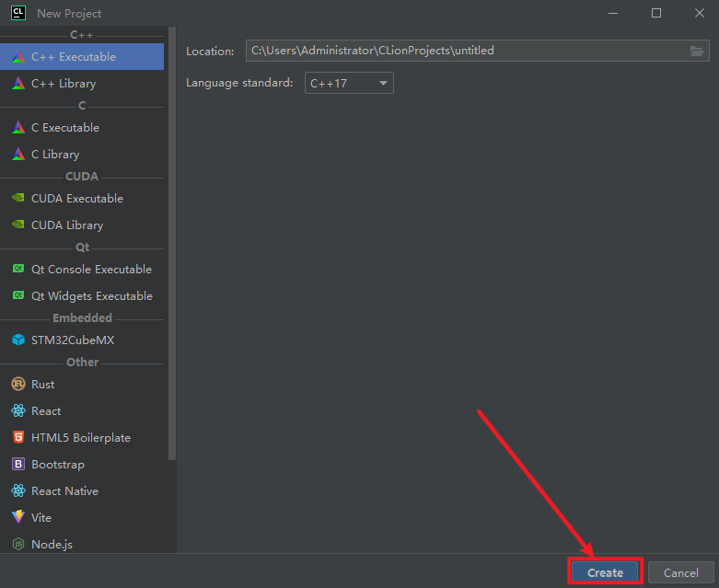719x588 pixels.
Task: Choose C Library project type
Action: coord(55,155)
